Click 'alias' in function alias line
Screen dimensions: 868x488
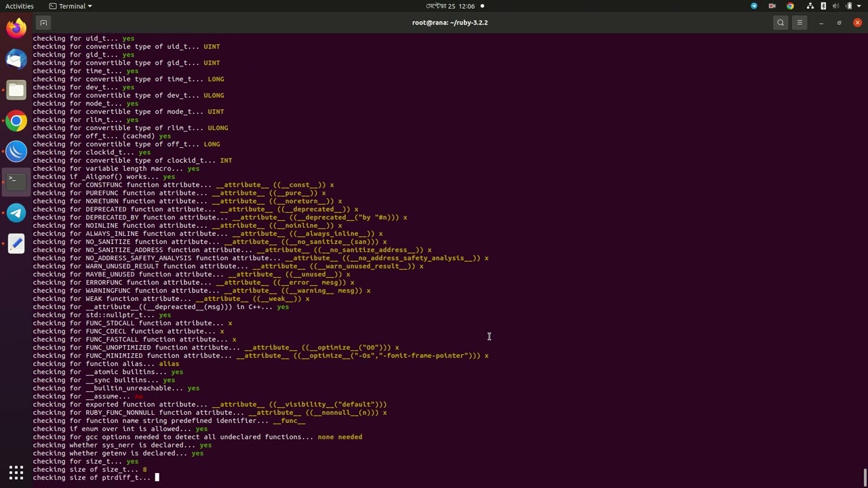tap(169, 364)
